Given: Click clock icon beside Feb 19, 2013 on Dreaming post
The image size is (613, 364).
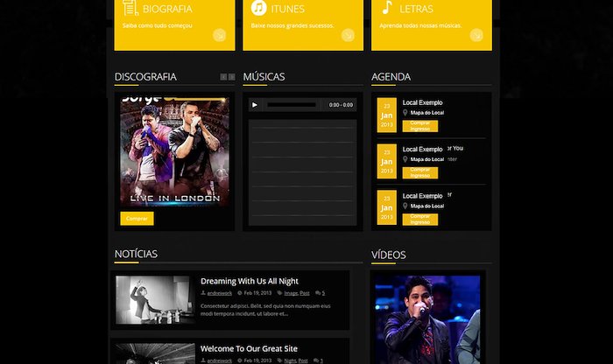Looking at the screenshot, I should click(x=240, y=293).
